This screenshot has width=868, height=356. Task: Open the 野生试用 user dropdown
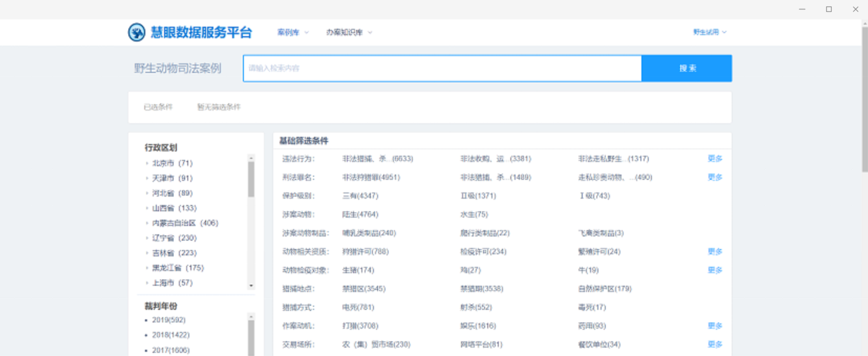point(710,32)
